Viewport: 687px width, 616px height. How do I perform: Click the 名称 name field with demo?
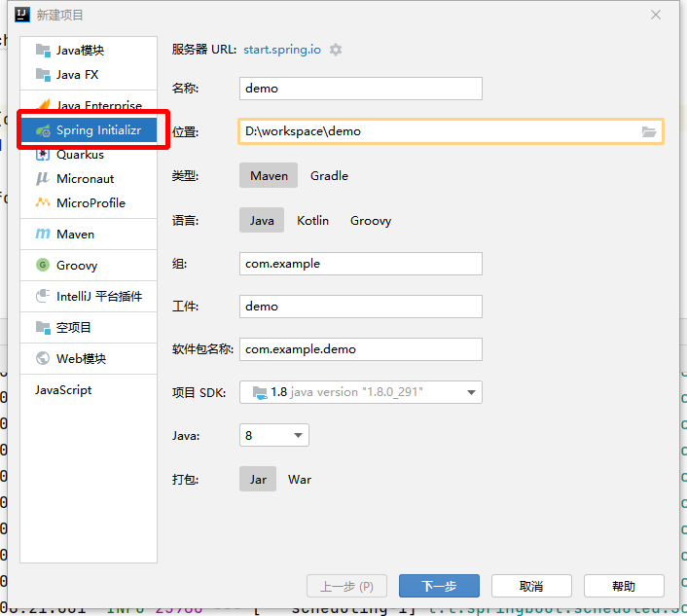pos(361,89)
